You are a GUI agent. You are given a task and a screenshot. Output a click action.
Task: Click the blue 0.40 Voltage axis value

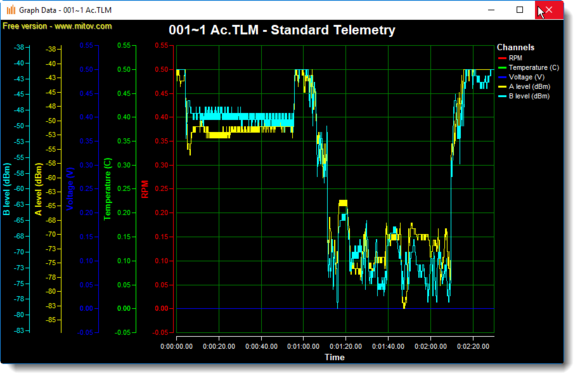[x=87, y=117]
